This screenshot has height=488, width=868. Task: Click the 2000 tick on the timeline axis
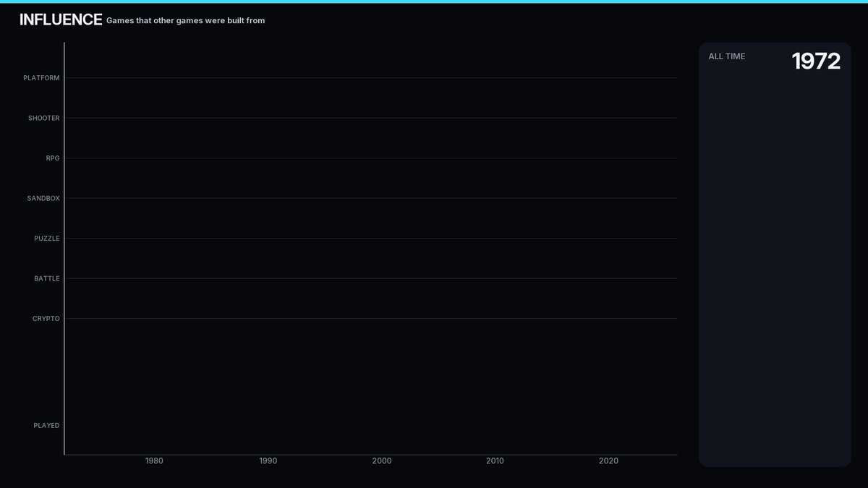[x=381, y=461]
